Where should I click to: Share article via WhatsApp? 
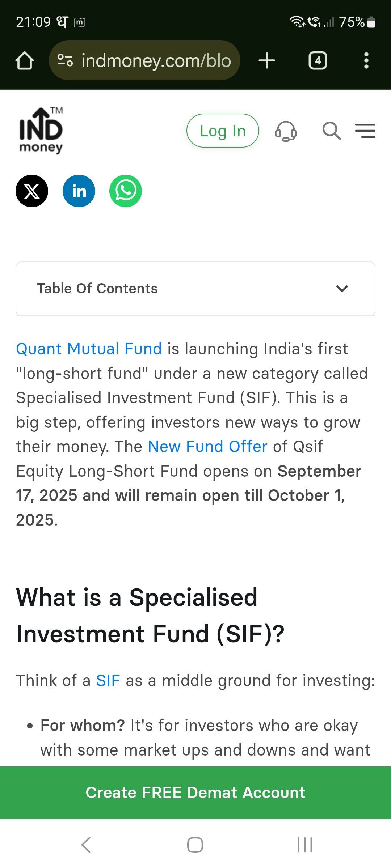pyautogui.click(x=126, y=191)
